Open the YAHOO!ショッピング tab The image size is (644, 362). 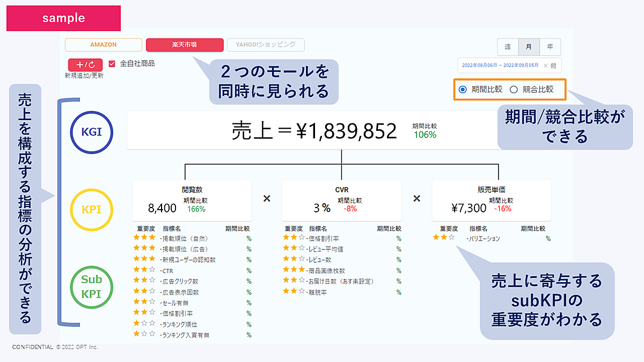tap(266, 45)
